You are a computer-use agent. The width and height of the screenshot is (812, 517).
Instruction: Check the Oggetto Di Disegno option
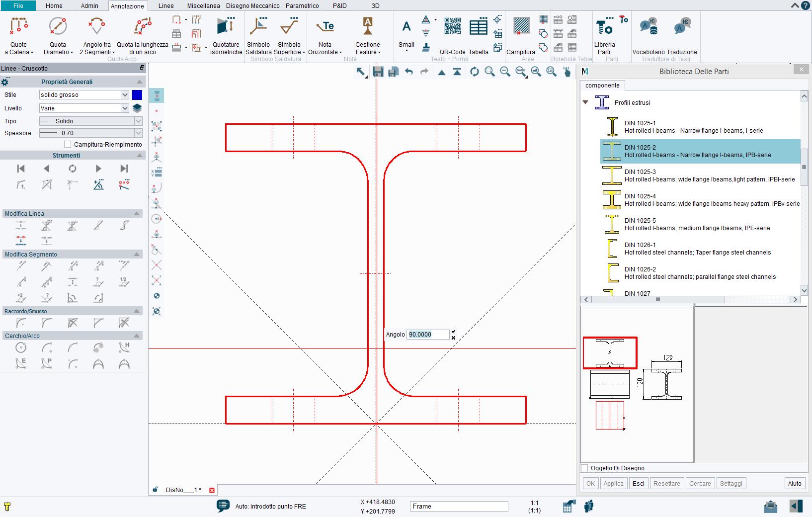[x=584, y=468]
